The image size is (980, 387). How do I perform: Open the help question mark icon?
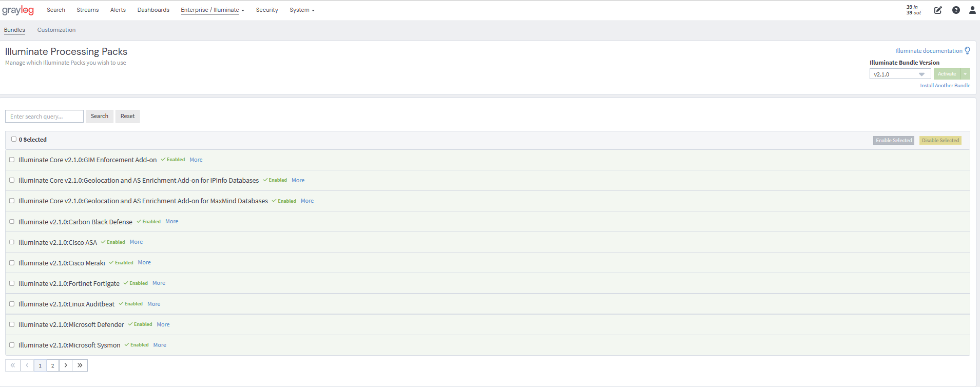956,10
